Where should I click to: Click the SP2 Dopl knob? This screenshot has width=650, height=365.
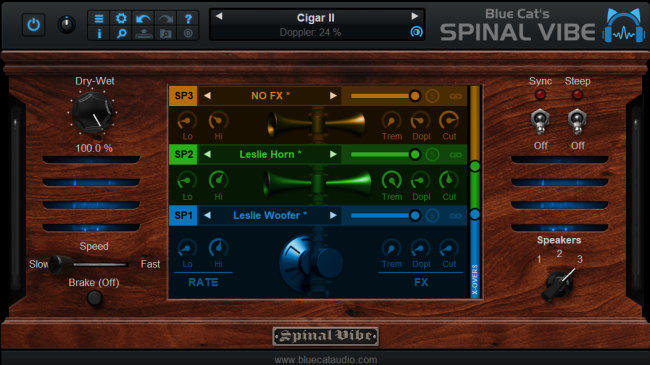[420, 180]
